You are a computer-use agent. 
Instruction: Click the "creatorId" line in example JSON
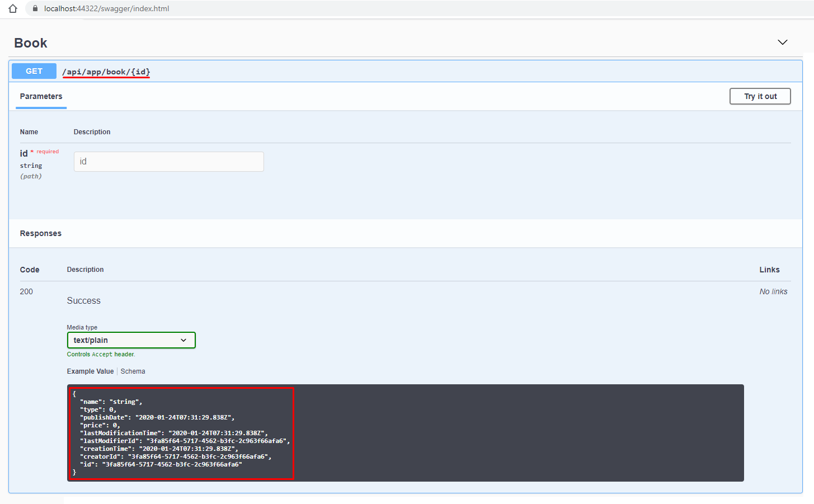pyautogui.click(x=176, y=456)
